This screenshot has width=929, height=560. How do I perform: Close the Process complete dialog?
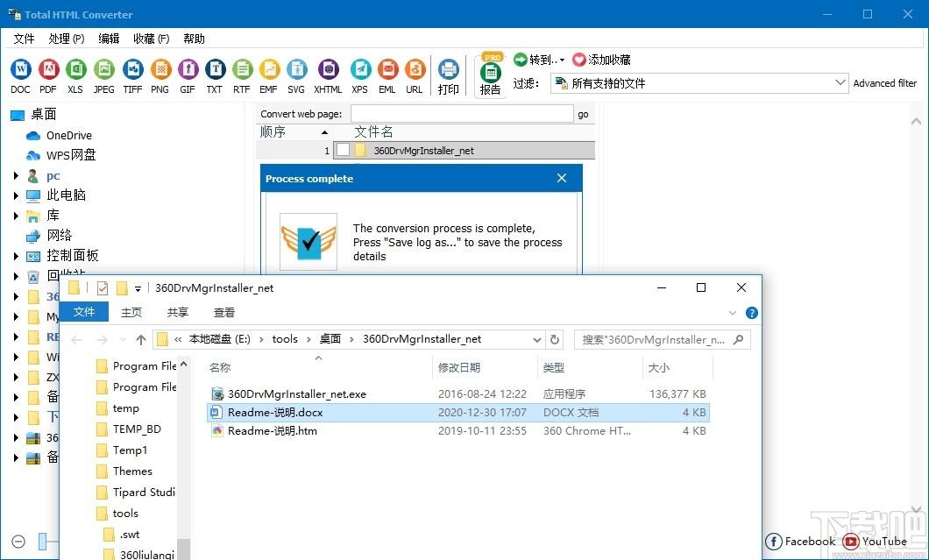(562, 179)
